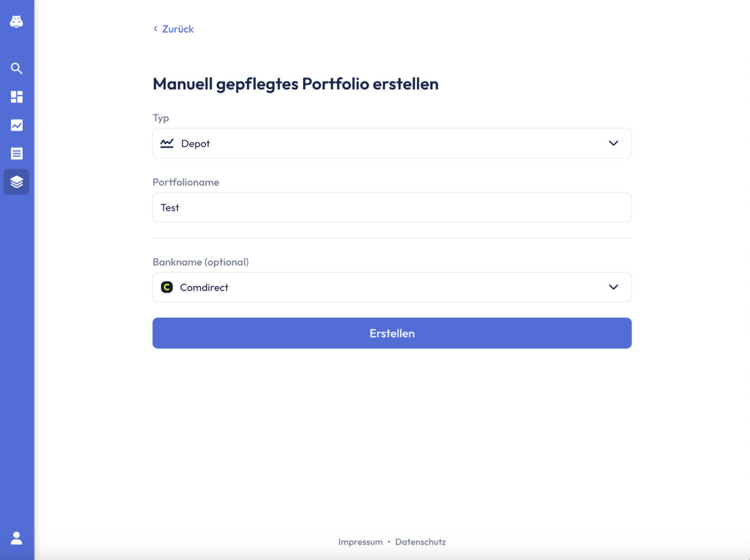Click the Portfolioname field label
This screenshot has width=750, height=560.
coord(186,182)
